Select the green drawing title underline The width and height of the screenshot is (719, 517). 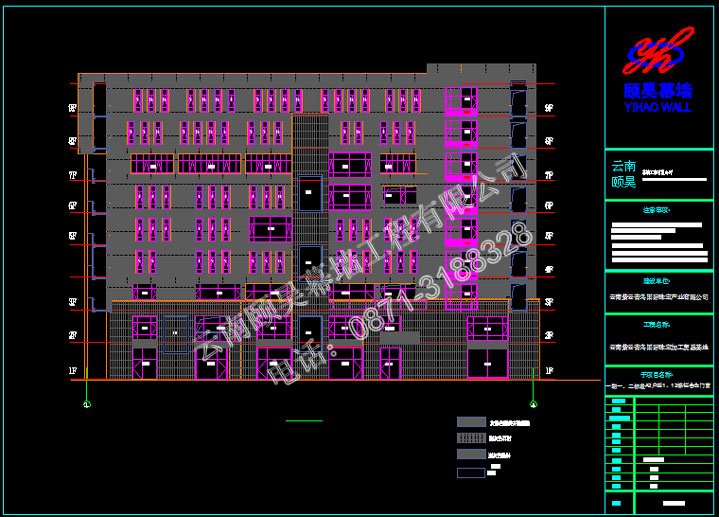click(x=304, y=421)
